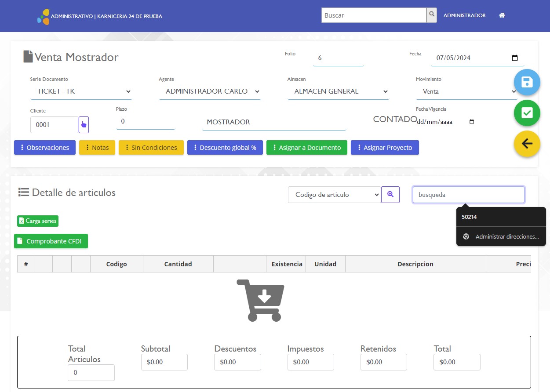Click the Folio number input field

[x=338, y=58]
